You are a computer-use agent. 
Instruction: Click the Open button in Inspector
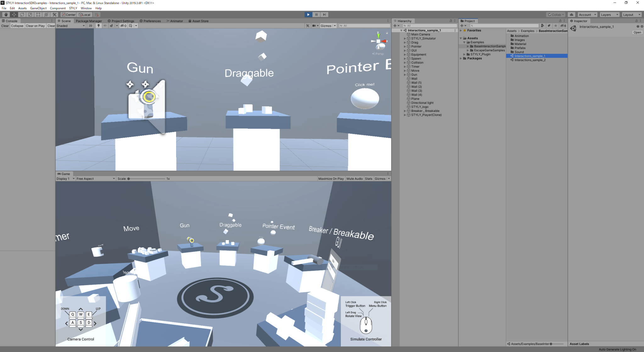[637, 32]
